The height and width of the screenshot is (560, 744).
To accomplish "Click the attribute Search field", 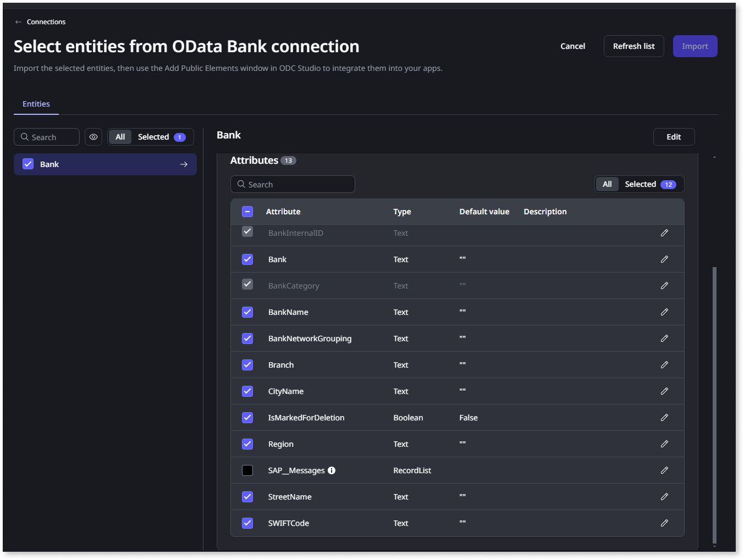I will pyautogui.click(x=293, y=184).
